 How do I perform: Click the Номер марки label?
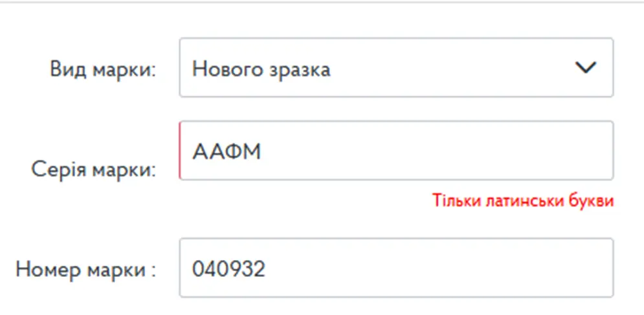point(86,269)
